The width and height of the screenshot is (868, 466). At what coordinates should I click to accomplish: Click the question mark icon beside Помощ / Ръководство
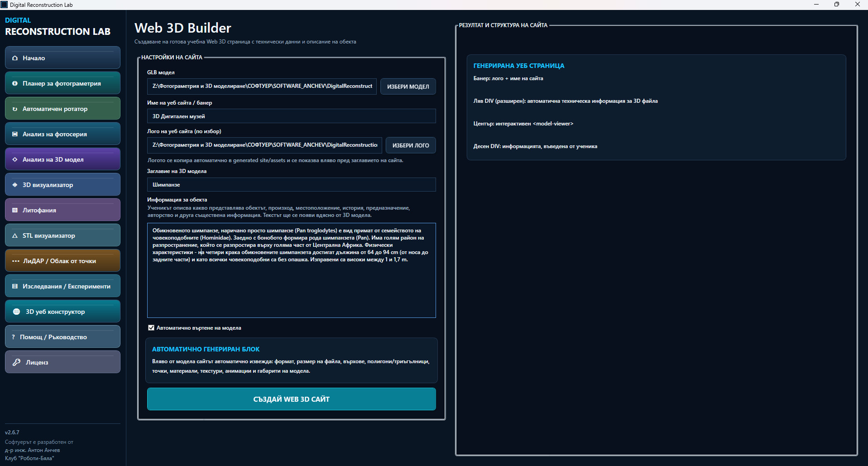click(x=14, y=337)
